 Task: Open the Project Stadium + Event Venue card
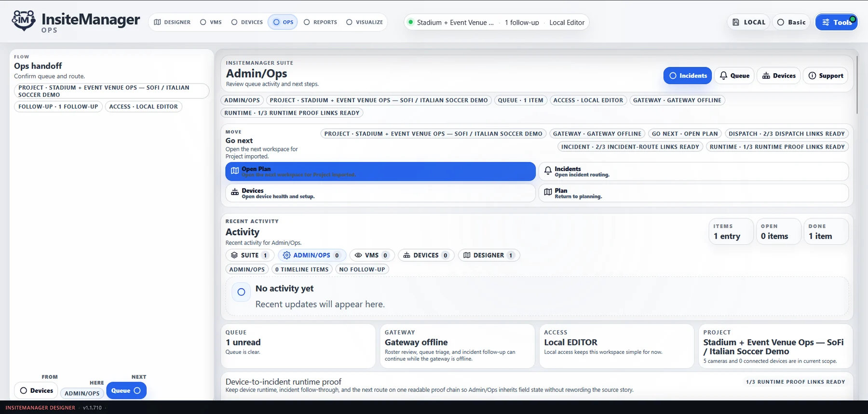pyautogui.click(x=775, y=346)
